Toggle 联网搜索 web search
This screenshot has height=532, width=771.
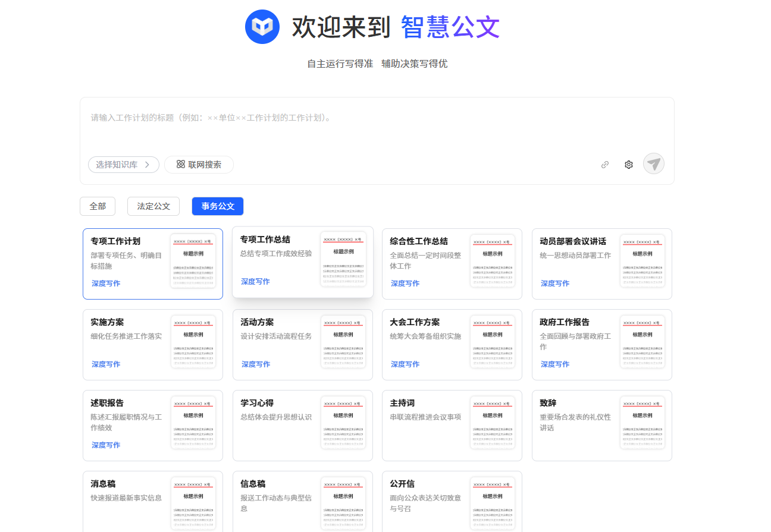(199, 165)
